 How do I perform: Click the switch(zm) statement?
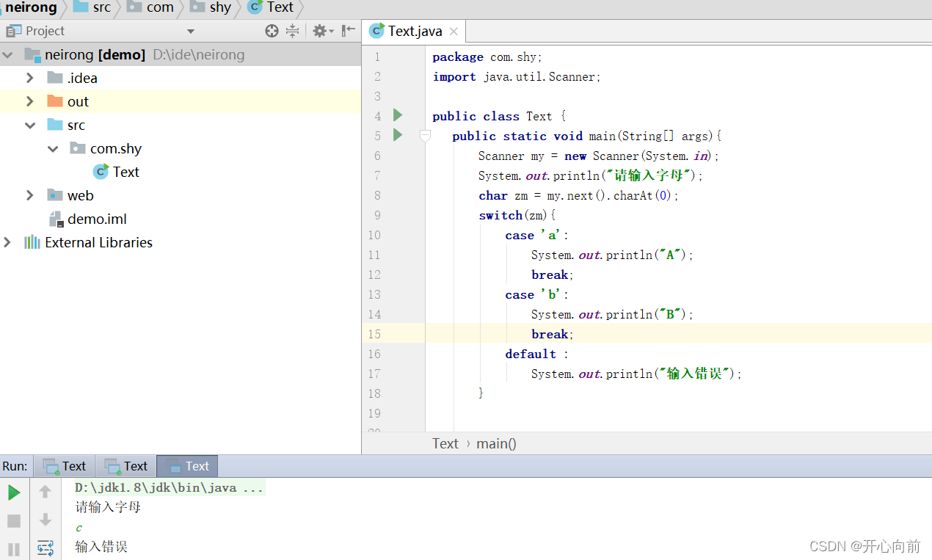(x=517, y=215)
